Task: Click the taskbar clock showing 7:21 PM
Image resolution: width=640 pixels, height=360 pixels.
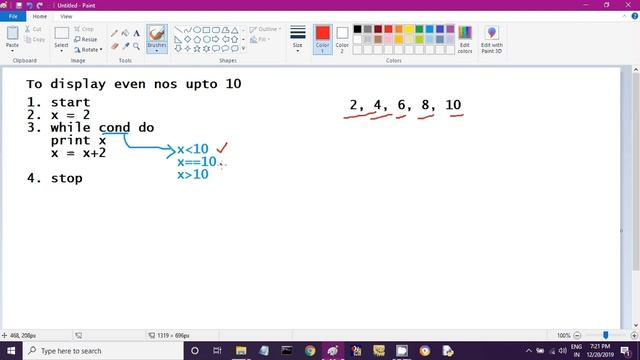Action: pyautogui.click(x=600, y=351)
